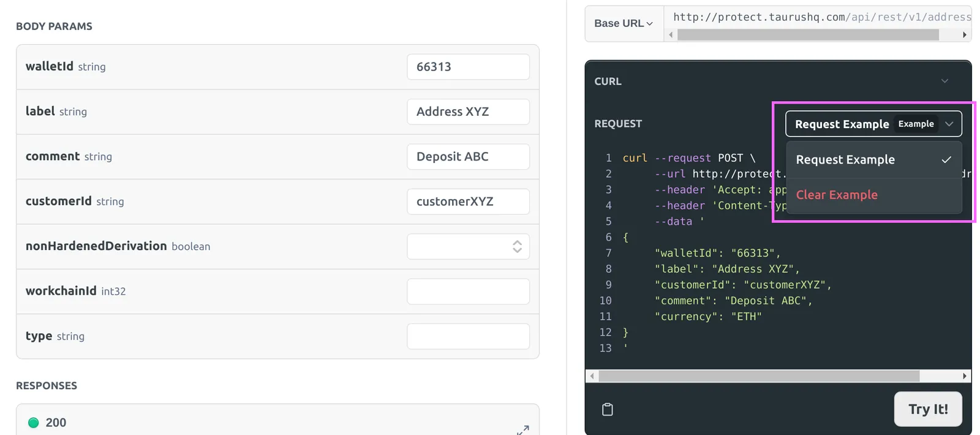Select the Request Example menu option
This screenshot has height=435, width=980.
pos(873,160)
